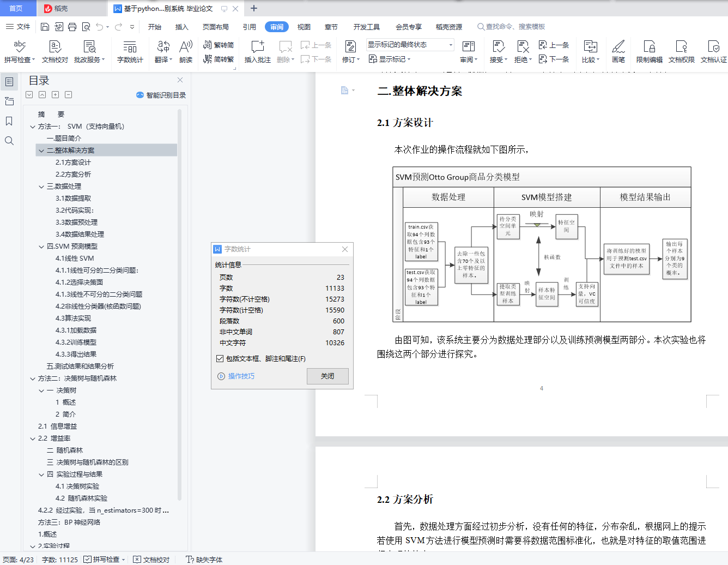Toggle 文档校对 in the status bar
The height and width of the screenshot is (565, 728).
coord(151,560)
